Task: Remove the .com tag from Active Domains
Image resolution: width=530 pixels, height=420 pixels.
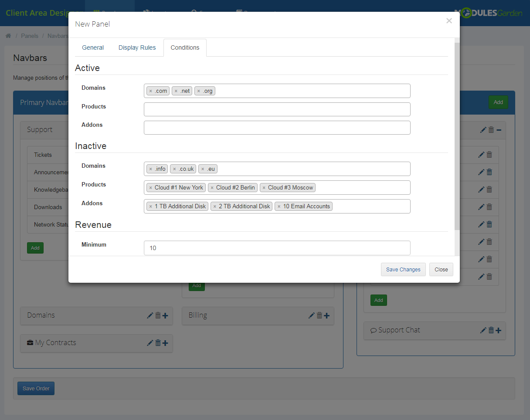Action: pos(150,91)
